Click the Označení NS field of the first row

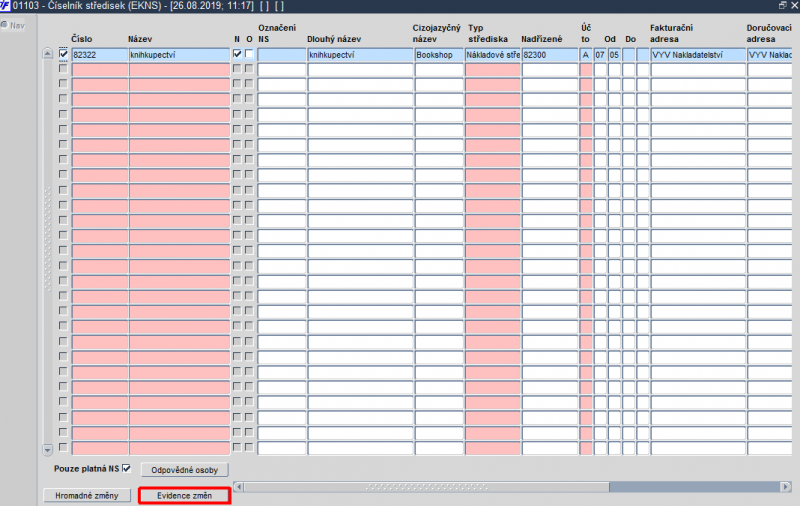point(281,55)
